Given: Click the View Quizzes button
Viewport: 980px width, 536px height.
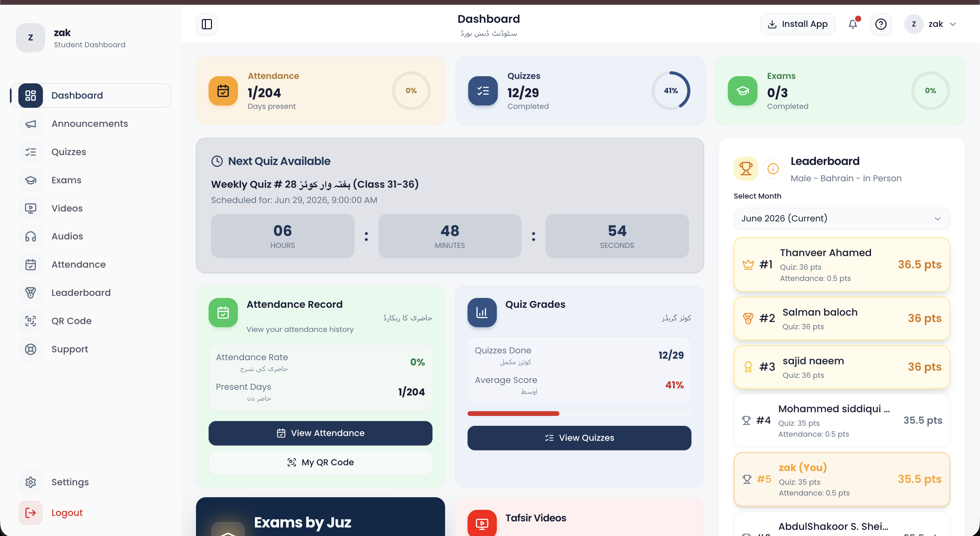Looking at the screenshot, I should click(x=579, y=438).
